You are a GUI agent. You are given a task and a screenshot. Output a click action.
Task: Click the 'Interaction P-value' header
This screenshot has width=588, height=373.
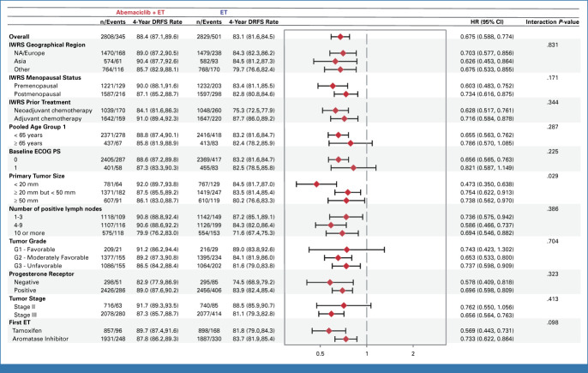[552, 21]
